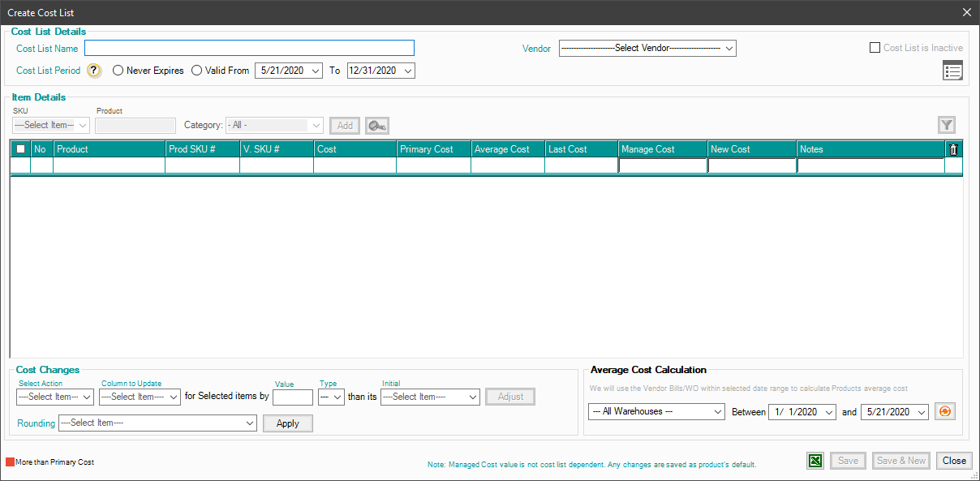980x481 pixels.
Task: Click the Cost List Period help icon
Action: point(94,71)
